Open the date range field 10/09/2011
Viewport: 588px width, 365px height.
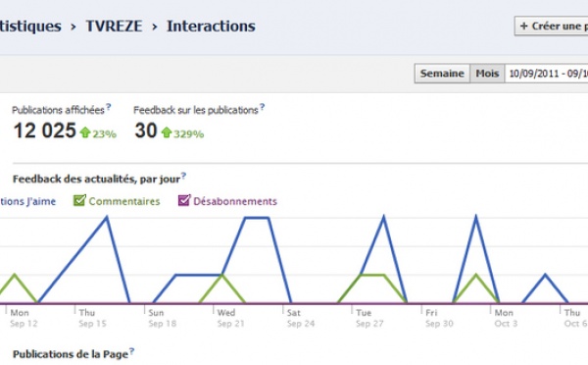(x=547, y=74)
